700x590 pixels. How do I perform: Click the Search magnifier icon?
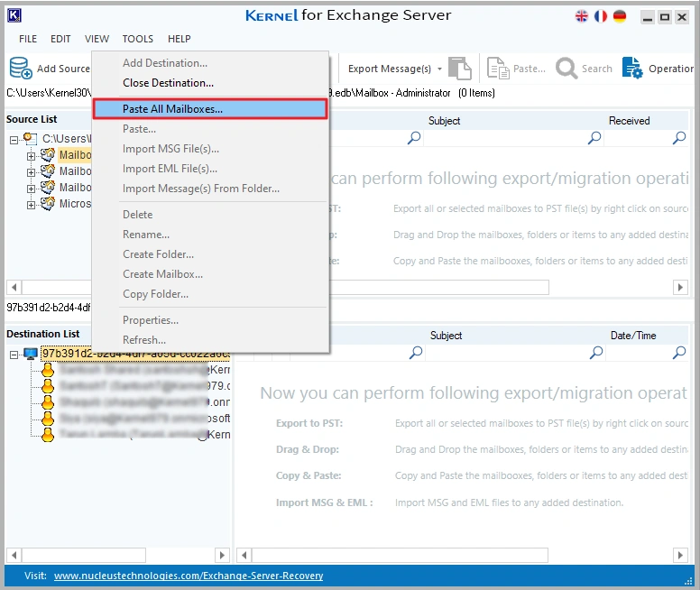pyautogui.click(x=566, y=69)
